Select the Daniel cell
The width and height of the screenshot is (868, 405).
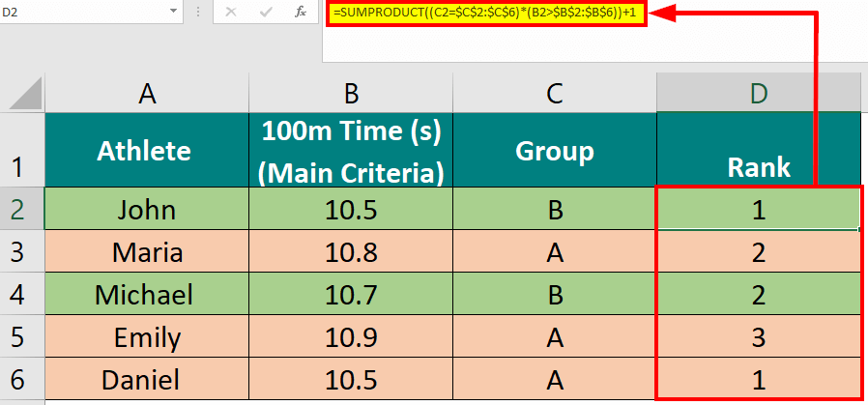[x=147, y=379]
